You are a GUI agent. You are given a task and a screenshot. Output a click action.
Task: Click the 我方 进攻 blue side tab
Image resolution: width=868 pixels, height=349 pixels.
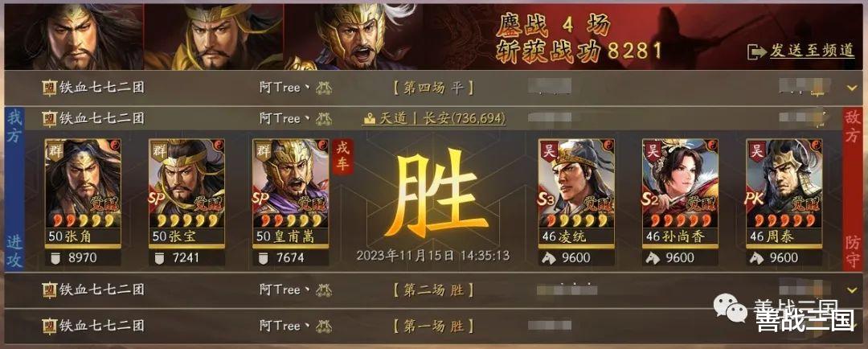click(14, 189)
